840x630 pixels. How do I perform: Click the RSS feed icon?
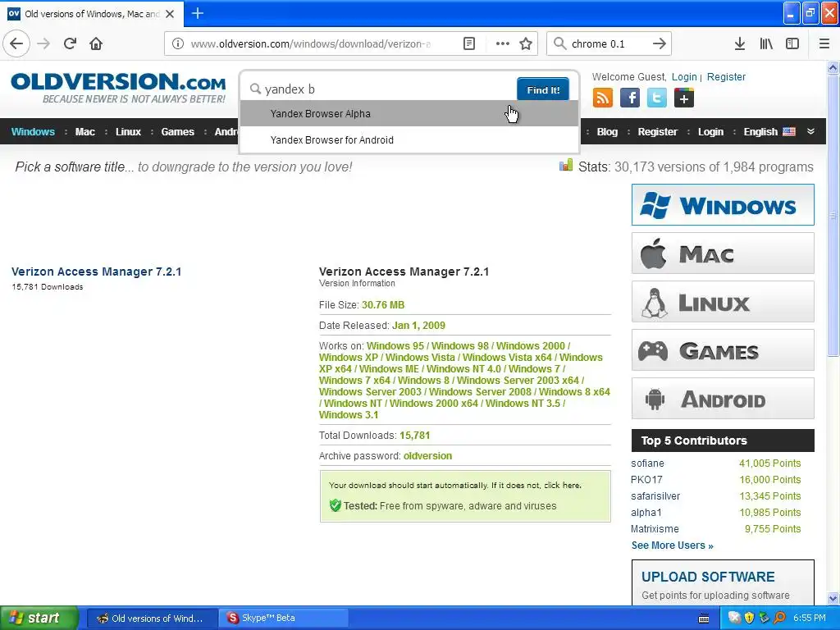(x=603, y=98)
